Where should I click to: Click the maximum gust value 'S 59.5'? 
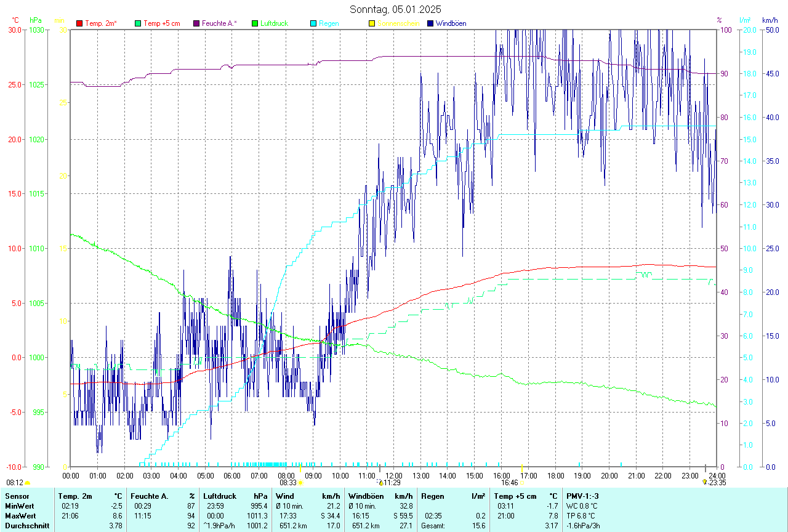click(402, 516)
